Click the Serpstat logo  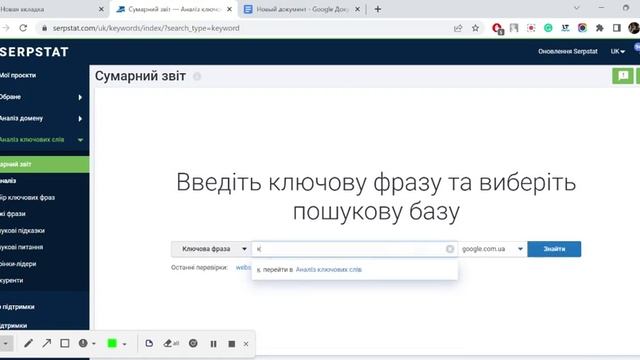pos(34,52)
